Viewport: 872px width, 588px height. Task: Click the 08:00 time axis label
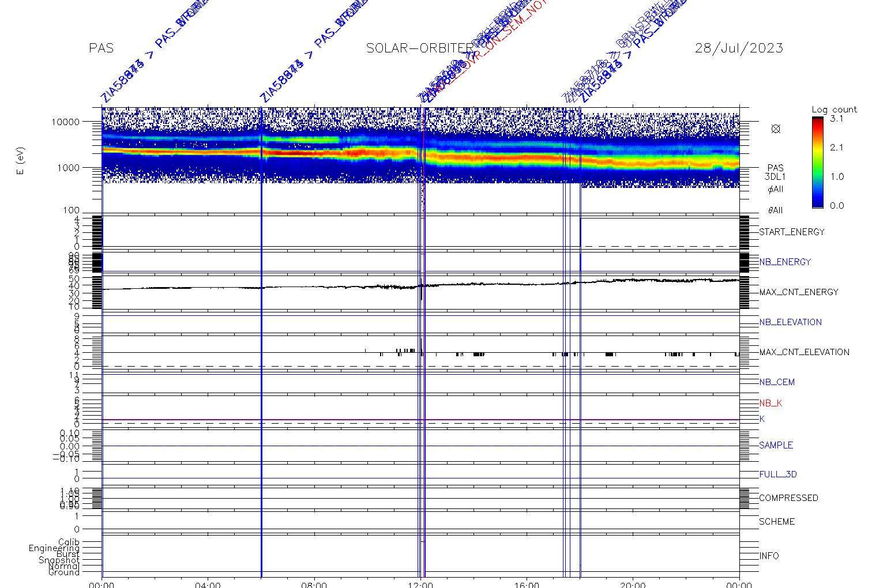(x=314, y=585)
